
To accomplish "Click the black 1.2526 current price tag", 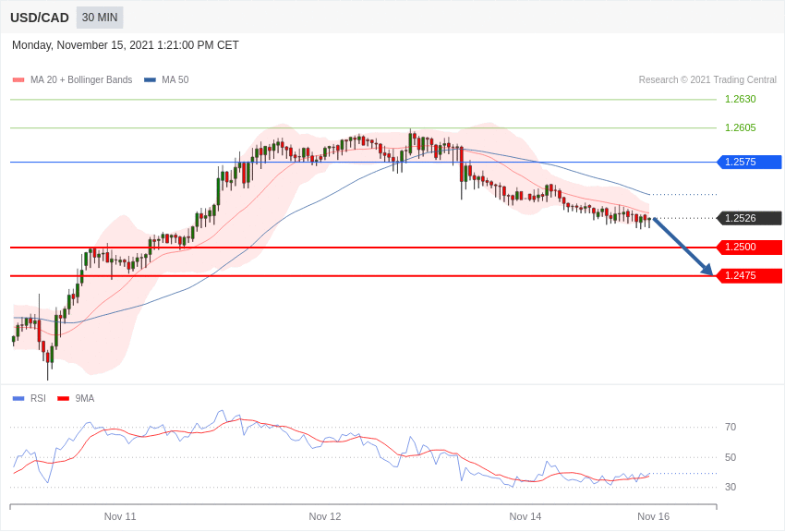I will (750, 218).
